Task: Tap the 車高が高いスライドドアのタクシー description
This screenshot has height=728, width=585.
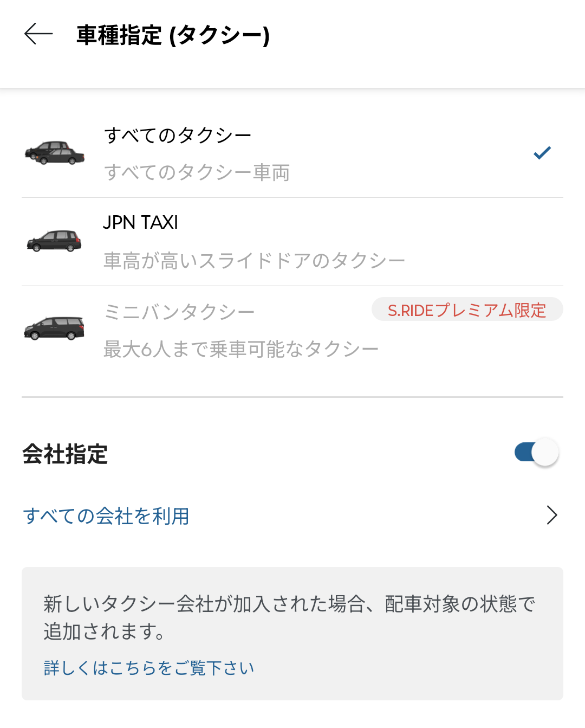Action: 255,261
